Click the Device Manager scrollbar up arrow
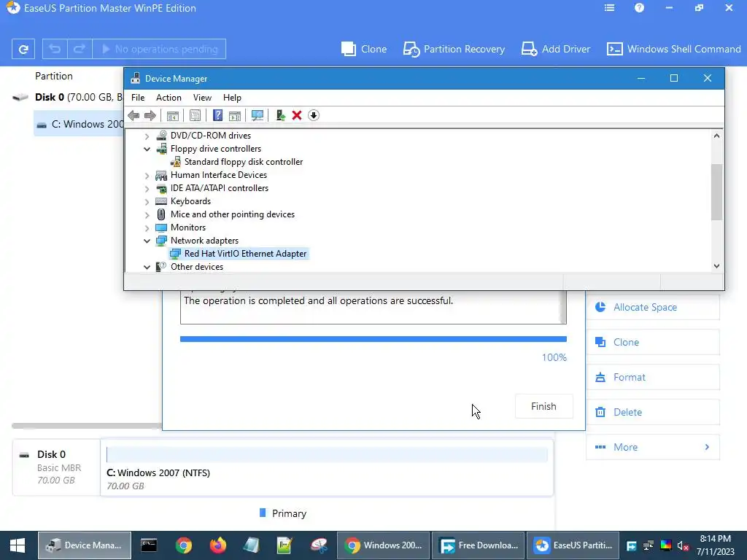The width and height of the screenshot is (747, 560). click(716, 136)
